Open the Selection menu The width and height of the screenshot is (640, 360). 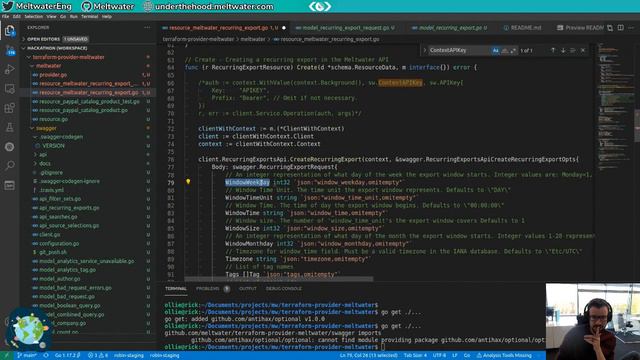33,17
